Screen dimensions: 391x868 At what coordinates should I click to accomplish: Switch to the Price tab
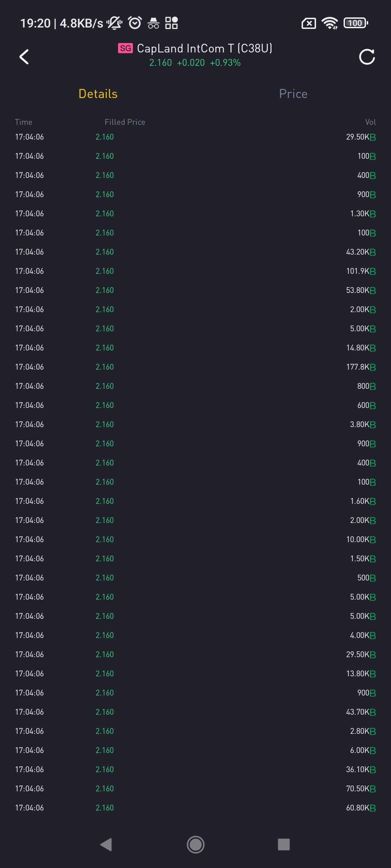coord(293,94)
